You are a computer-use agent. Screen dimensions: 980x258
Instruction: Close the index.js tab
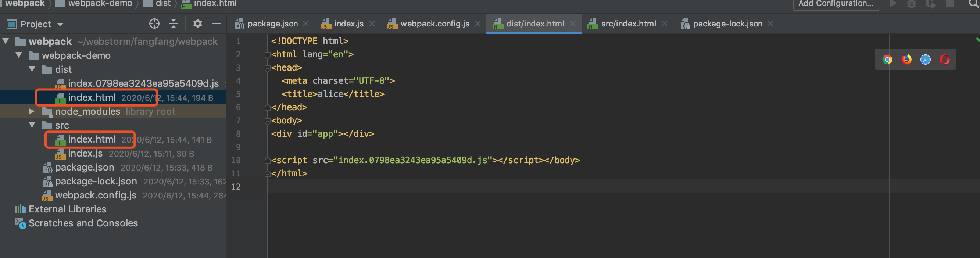point(372,24)
